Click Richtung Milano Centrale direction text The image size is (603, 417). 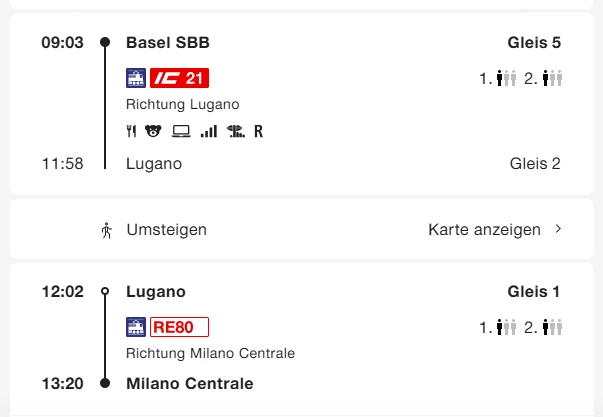pyautogui.click(x=210, y=353)
